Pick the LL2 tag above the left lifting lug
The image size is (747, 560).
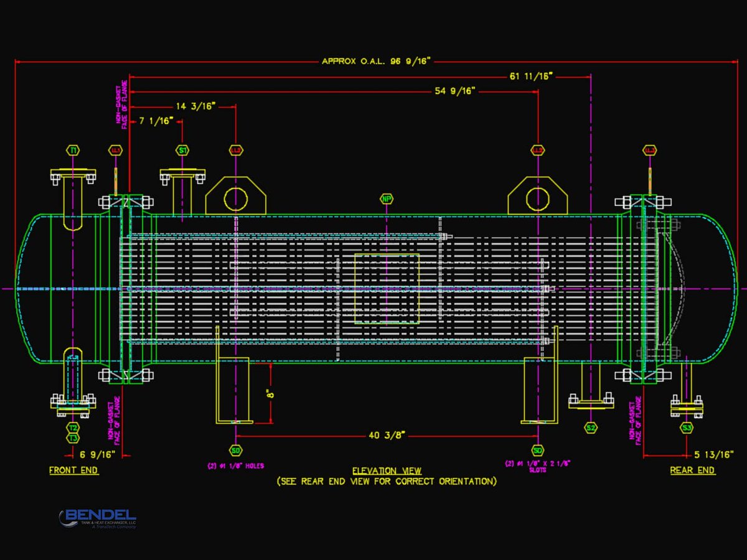pyautogui.click(x=235, y=151)
